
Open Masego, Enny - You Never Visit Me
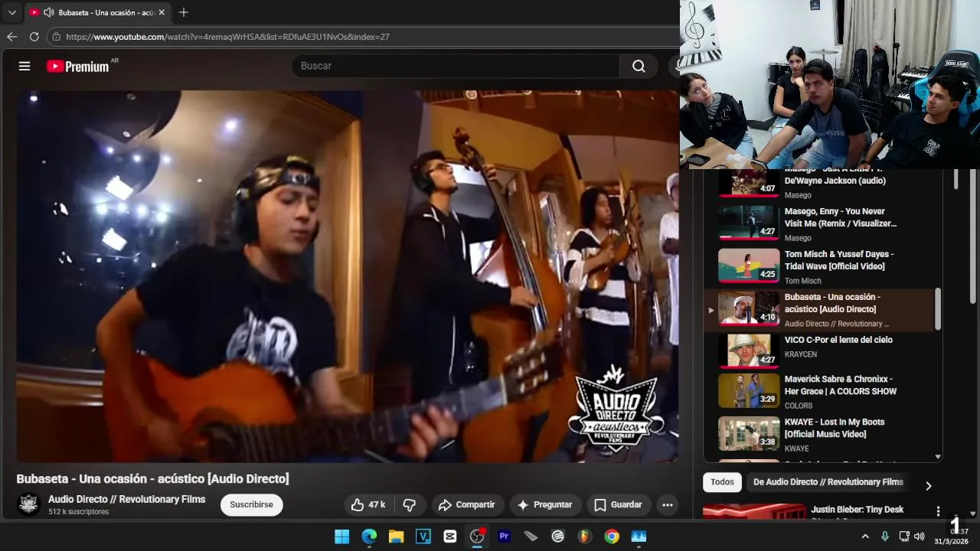point(841,217)
